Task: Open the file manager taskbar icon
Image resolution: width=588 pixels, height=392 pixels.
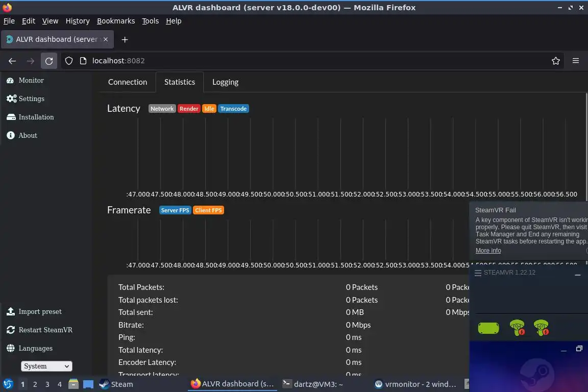Action: pos(73,384)
